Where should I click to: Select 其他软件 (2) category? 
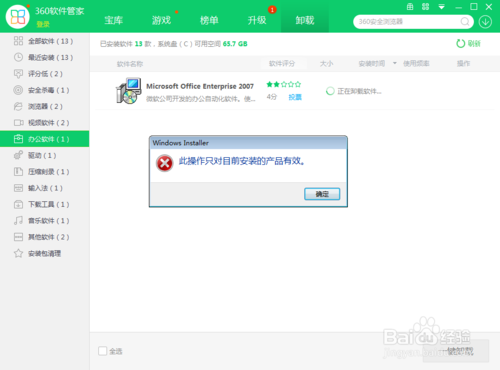point(45,237)
